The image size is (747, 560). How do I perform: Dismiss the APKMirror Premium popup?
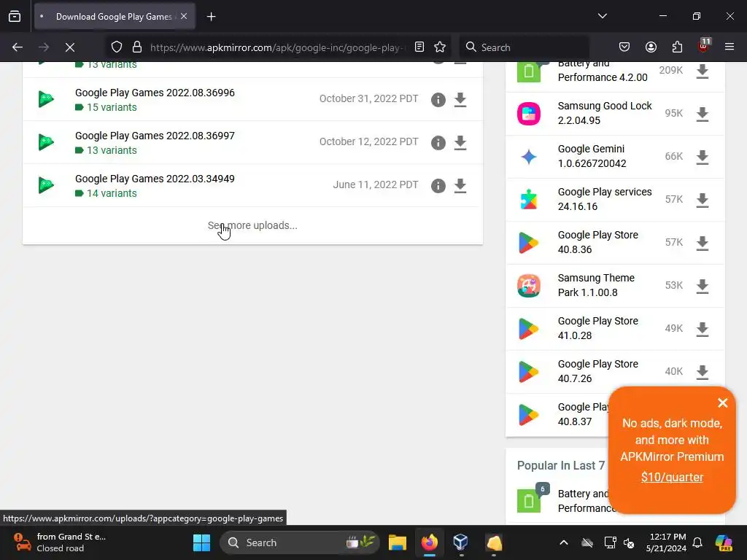click(x=722, y=402)
